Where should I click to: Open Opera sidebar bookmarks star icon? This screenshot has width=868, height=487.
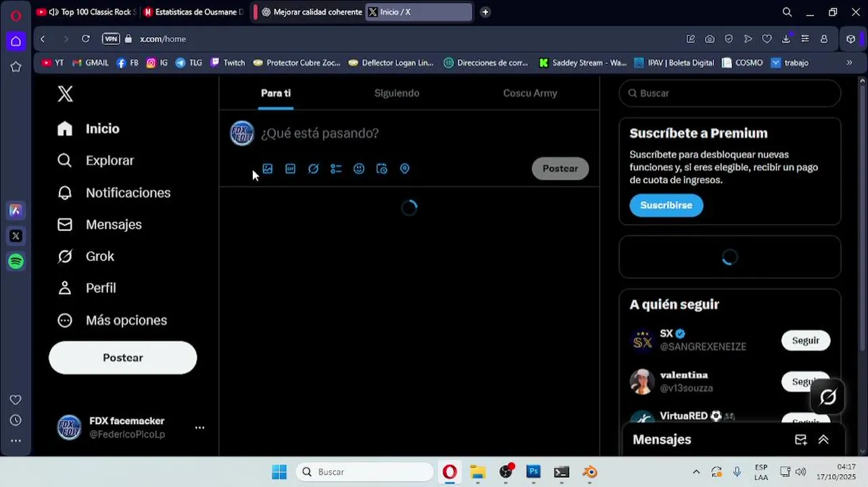16,66
